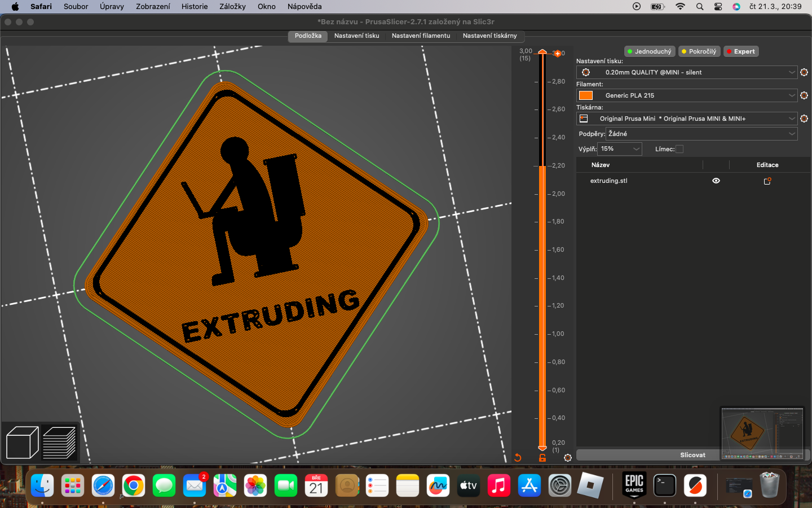
Task: Switch to 3D editor view cube icon
Action: tap(22, 443)
